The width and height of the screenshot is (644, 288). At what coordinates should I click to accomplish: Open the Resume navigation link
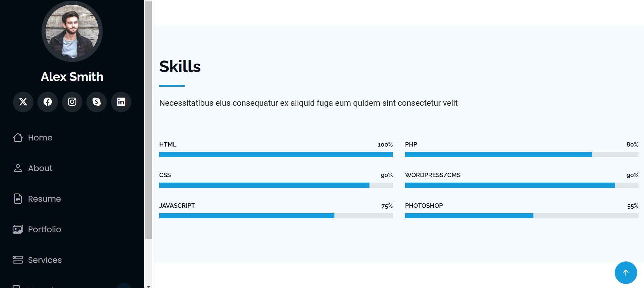click(x=45, y=199)
